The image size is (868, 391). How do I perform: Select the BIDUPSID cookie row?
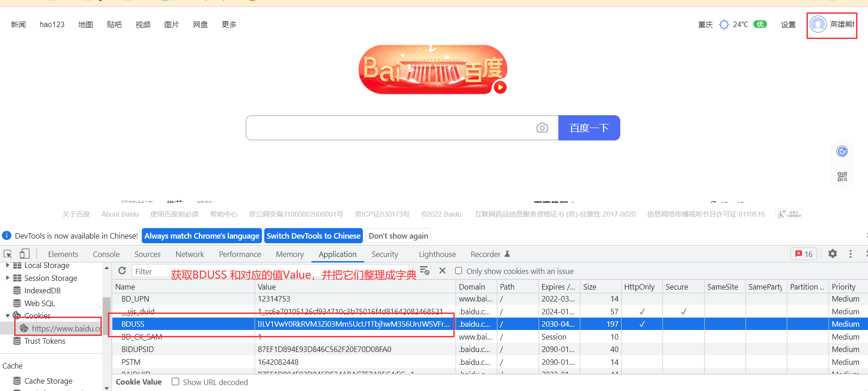pos(490,349)
